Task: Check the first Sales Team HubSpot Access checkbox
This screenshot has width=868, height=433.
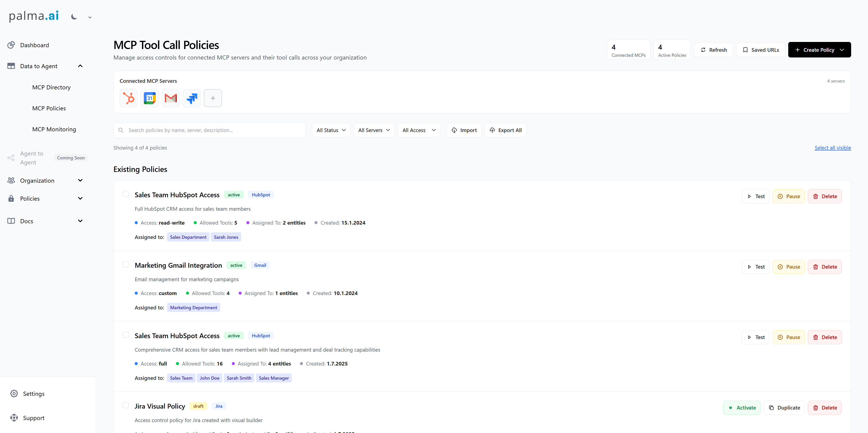Action: click(126, 194)
